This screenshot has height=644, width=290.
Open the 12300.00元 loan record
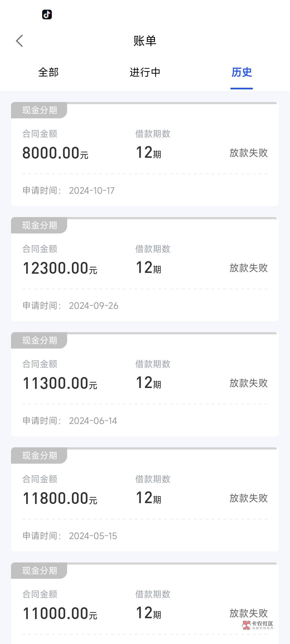click(145, 269)
